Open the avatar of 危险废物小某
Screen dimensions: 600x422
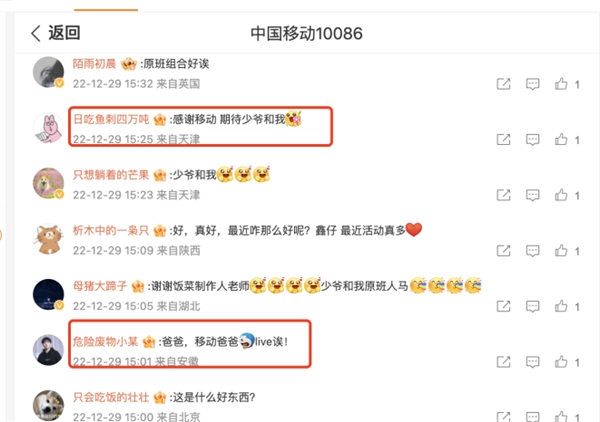(x=48, y=350)
